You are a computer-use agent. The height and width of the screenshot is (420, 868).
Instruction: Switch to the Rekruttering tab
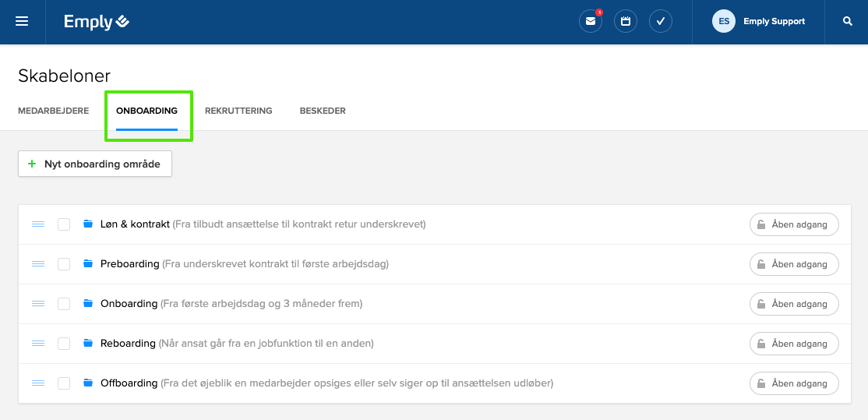[238, 111]
